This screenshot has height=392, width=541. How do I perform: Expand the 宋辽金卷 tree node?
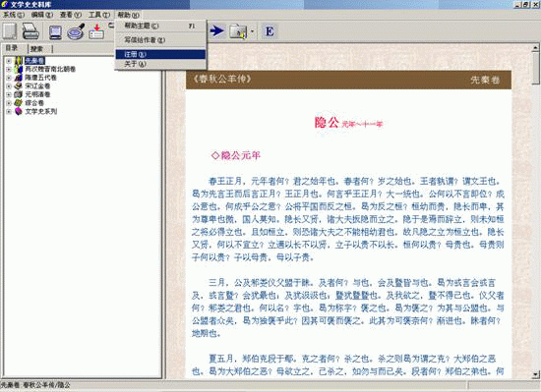[8, 85]
